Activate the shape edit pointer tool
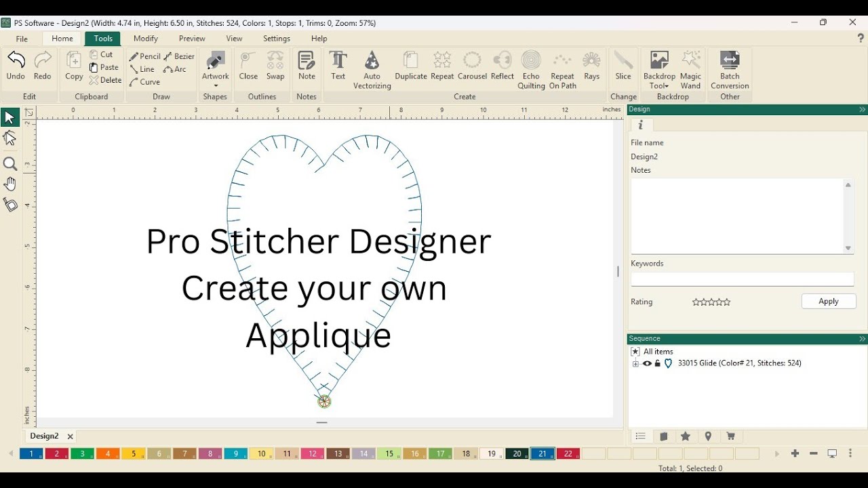This screenshot has width=868, height=488. [x=9, y=139]
